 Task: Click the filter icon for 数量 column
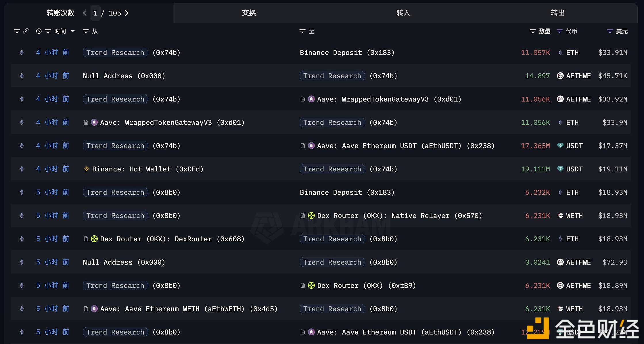533,31
